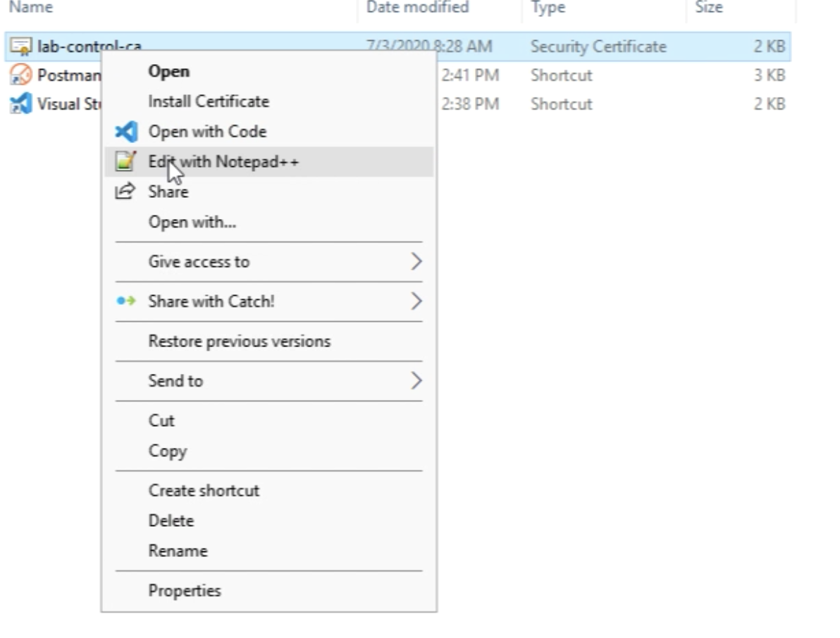Click the Share arrow icon
This screenshot has height=638, width=840.
coord(125,192)
